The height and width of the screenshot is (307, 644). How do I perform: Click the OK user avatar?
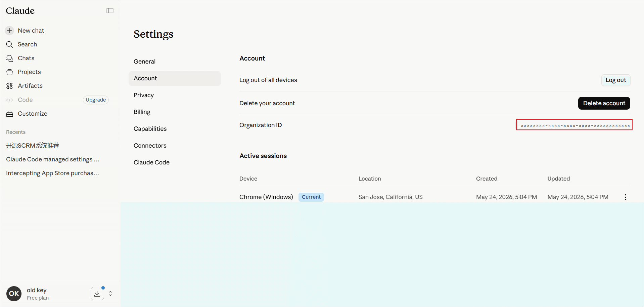pos(14,294)
